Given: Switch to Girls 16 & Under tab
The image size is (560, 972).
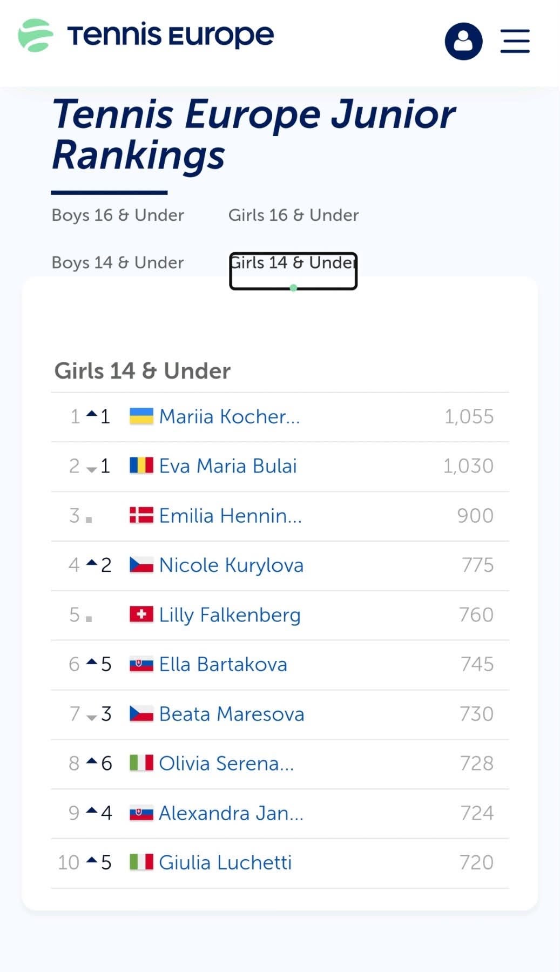Looking at the screenshot, I should point(293,215).
